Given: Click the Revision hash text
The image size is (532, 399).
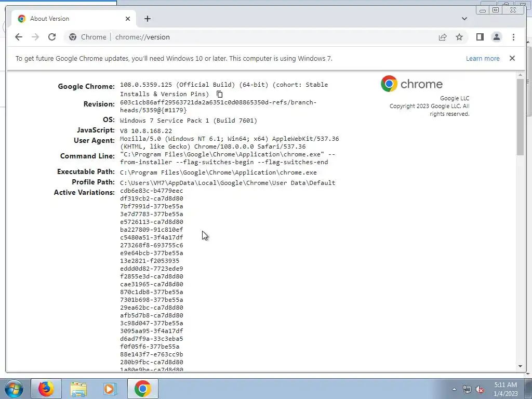Looking at the screenshot, I should point(218,106).
